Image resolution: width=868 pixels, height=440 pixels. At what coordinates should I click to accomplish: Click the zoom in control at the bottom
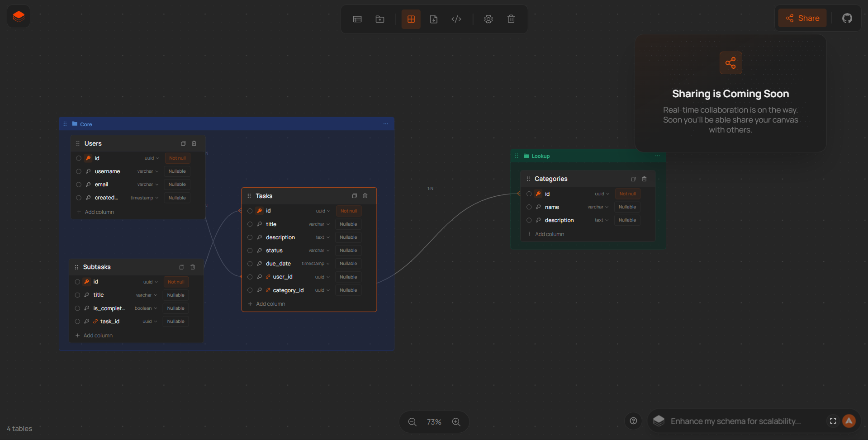tap(456, 421)
